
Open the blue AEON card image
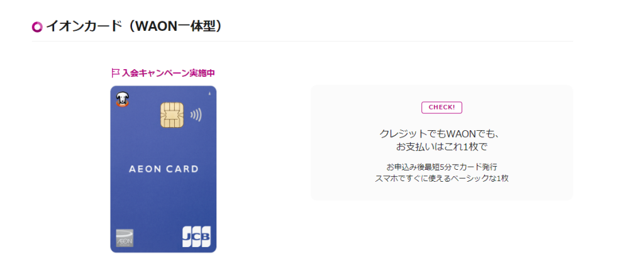[164, 169]
